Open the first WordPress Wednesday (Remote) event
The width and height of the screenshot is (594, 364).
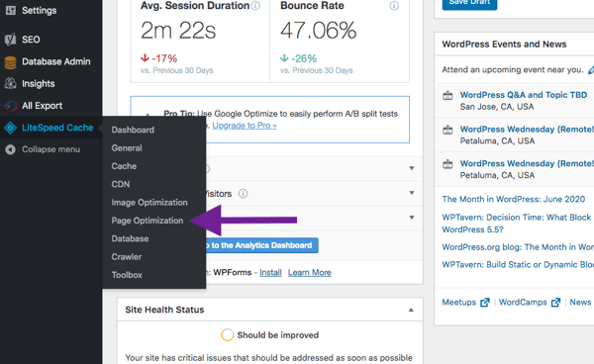pos(527,130)
